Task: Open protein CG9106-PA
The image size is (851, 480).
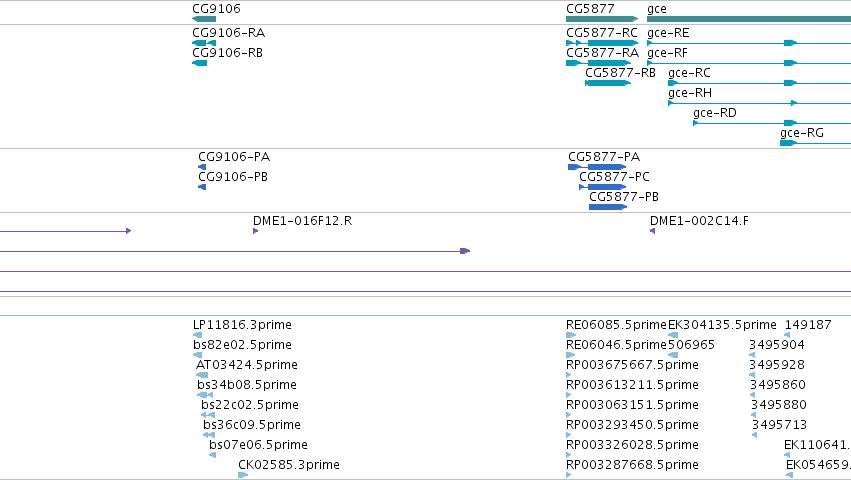Action: click(x=234, y=157)
